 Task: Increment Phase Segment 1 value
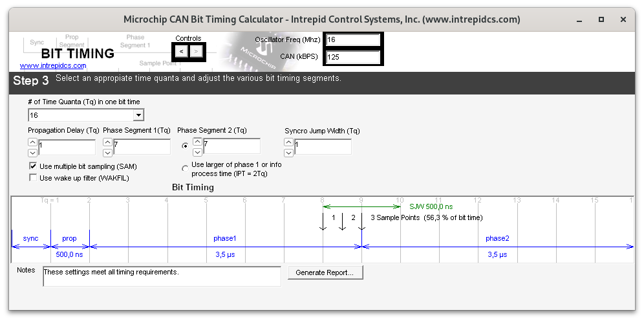pos(107,142)
